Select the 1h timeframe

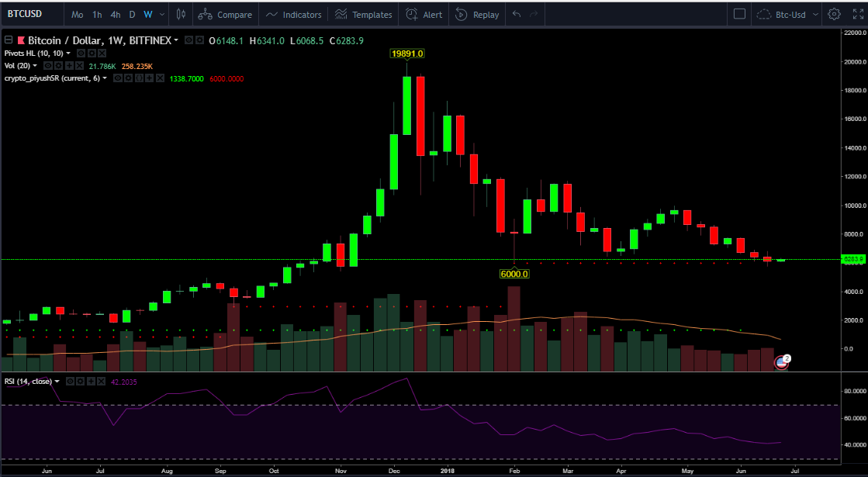tap(97, 15)
